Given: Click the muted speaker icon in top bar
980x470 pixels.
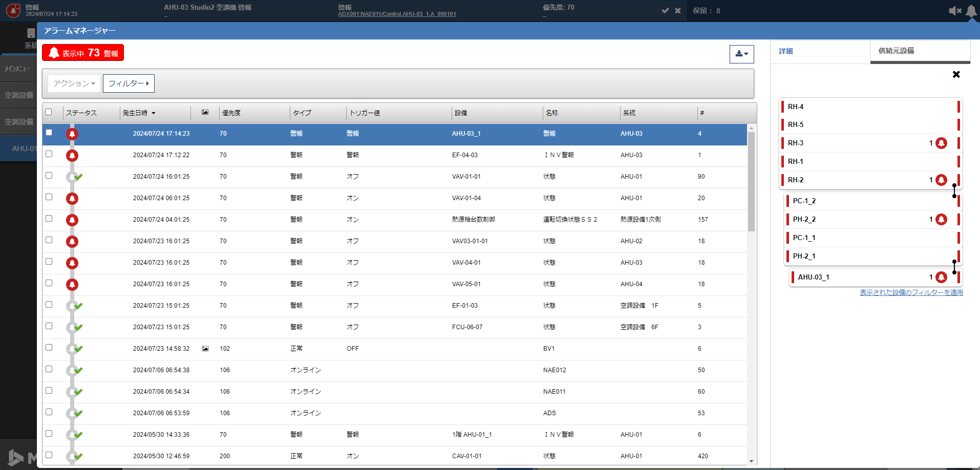Looking at the screenshot, I should [954, 11].
